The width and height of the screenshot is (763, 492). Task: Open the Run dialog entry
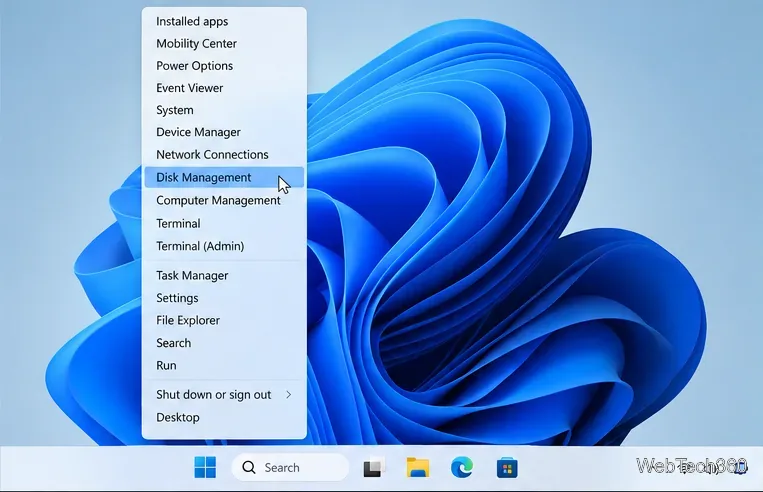pyautogui.click(x=224, y=365)
